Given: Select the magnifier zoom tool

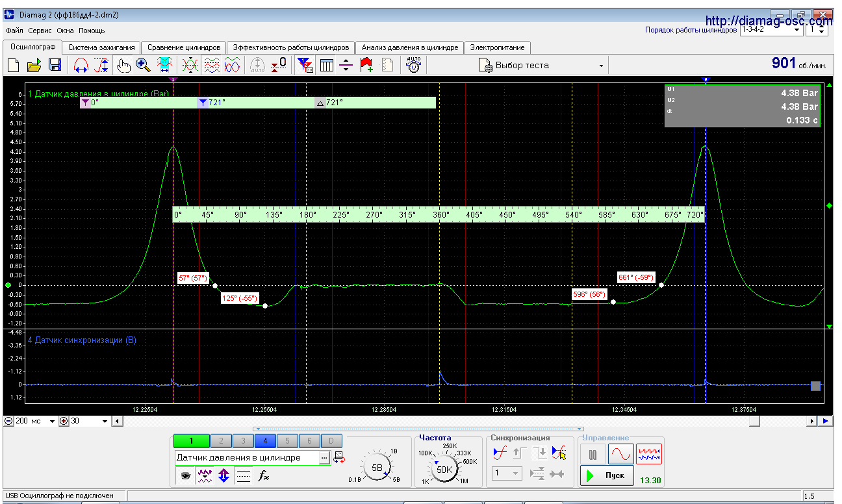Looking at the screenshot, I should pos(144,65).
